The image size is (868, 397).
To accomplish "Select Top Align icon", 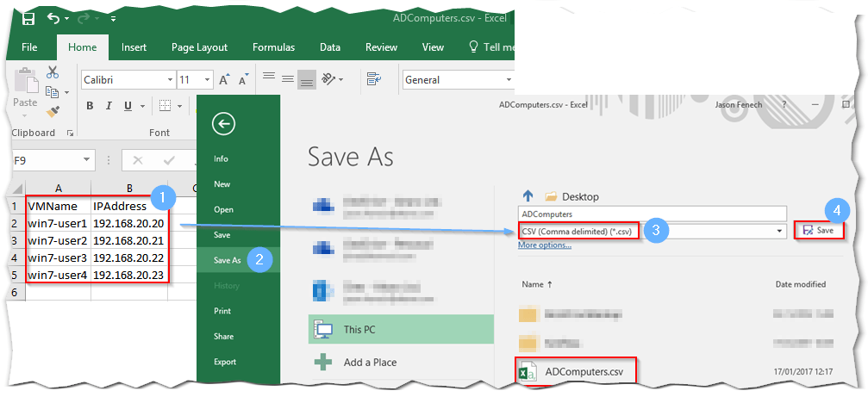I will [269, 78].
